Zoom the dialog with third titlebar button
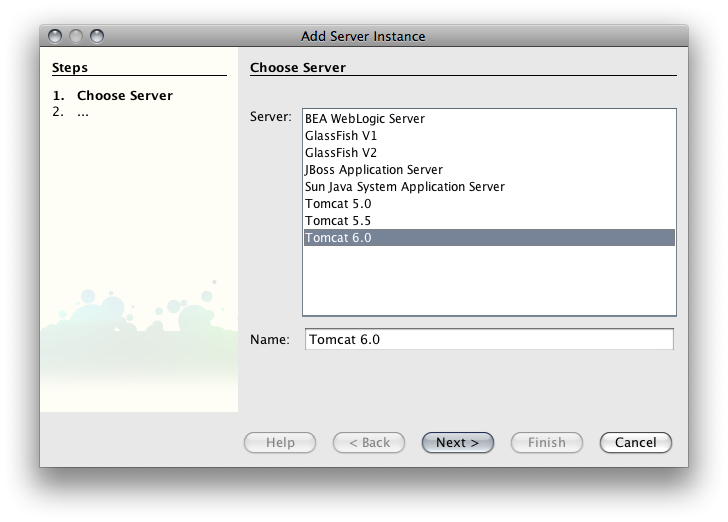Viewport: 728px width, 522px height. (x=97, y=36)
